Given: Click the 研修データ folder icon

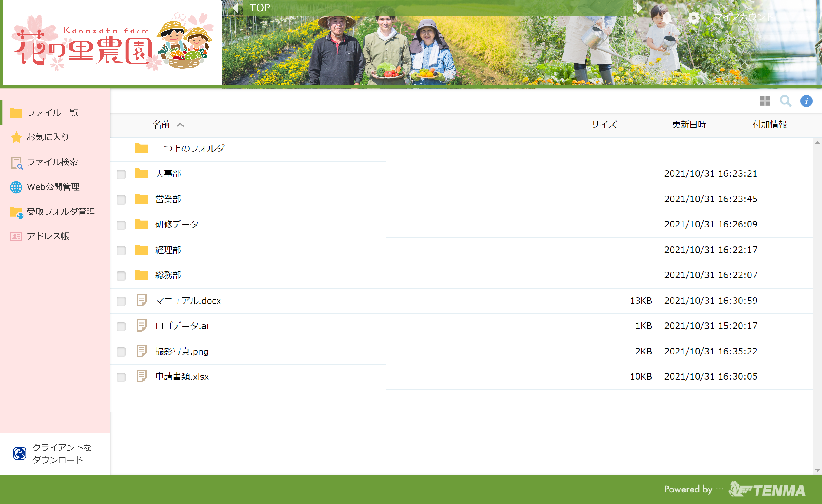Looking at the screenshot, I should [141, 224].
